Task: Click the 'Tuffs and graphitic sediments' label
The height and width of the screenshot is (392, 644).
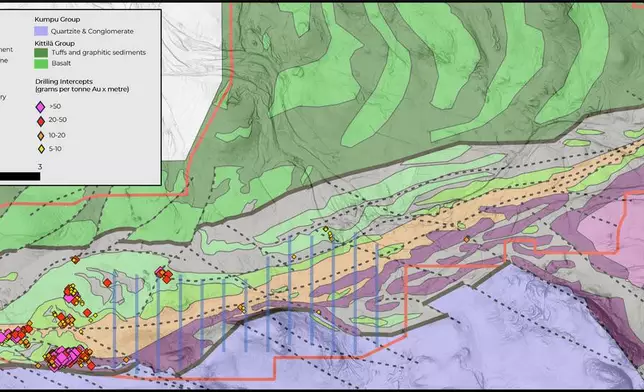Action: [x=99, y=53]
